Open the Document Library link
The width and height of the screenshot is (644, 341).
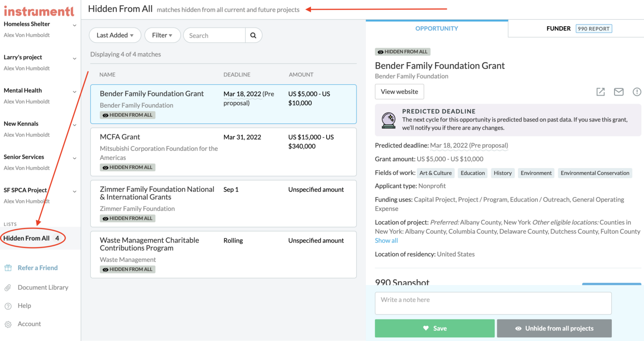click(x=43, y=287)
